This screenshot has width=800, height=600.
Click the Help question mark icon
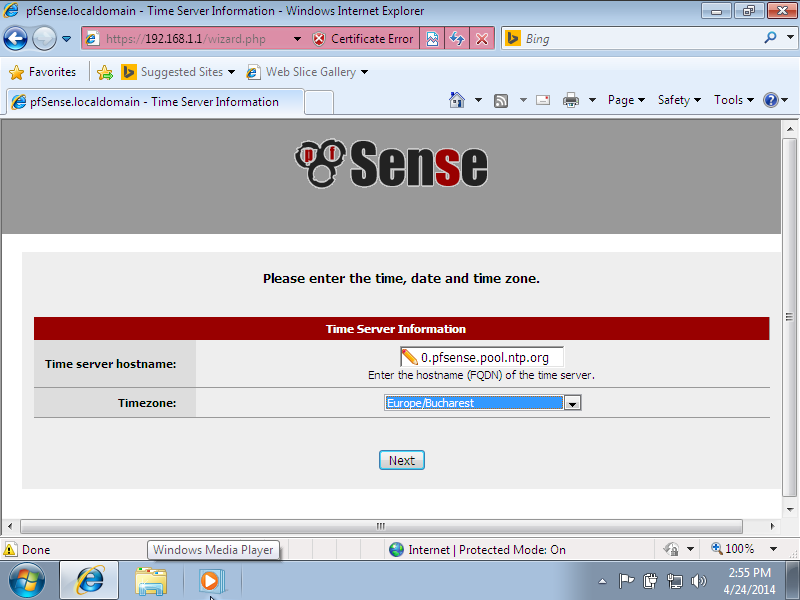point(770,100)
